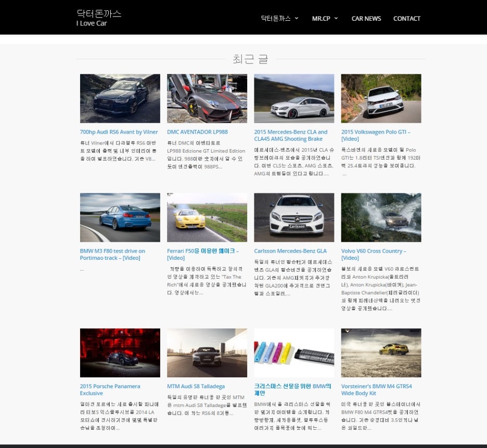Open 700hp Audi RS6 Avant by Vilner link
The width and height of the screenshot is (487, 448).
(119, 132)
